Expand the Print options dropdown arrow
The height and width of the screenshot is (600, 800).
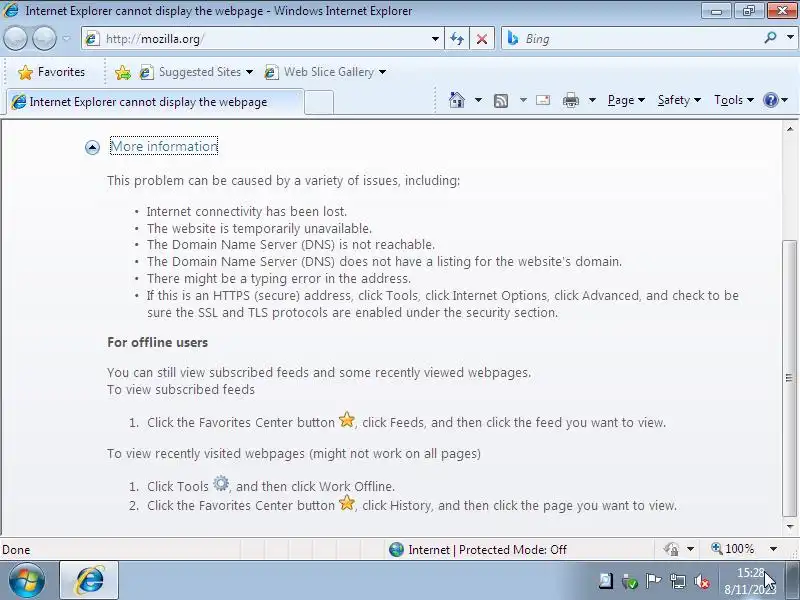(592, 101)
